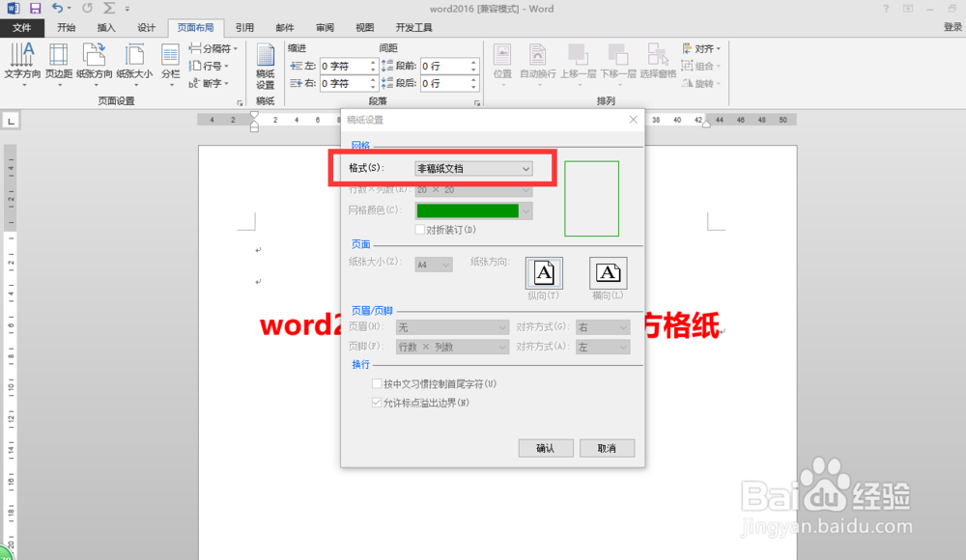This screenshot has height=560, width=966.
Task: Increase the left indent 左 stepper
Action: click(x=373, y=62)
